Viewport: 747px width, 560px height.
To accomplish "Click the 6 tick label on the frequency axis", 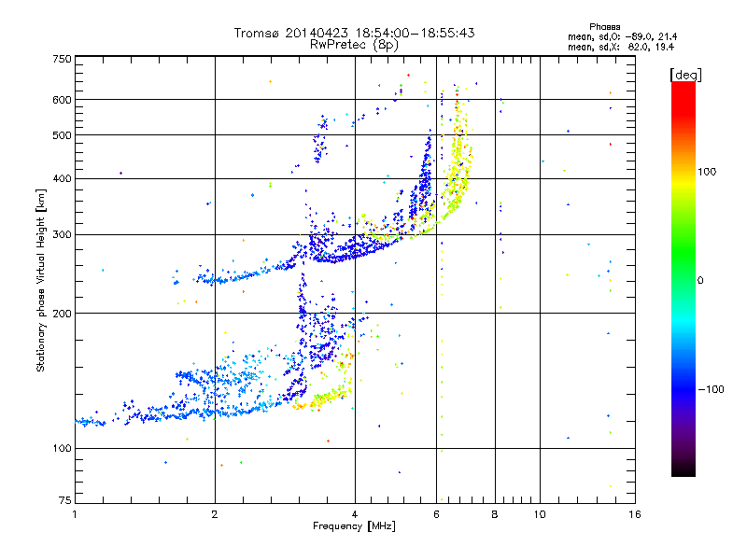I will [436, 514].
